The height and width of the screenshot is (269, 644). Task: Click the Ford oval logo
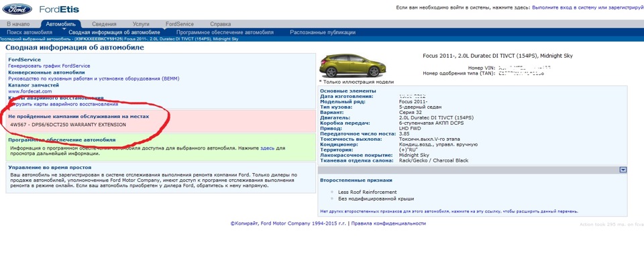[17, 9]
